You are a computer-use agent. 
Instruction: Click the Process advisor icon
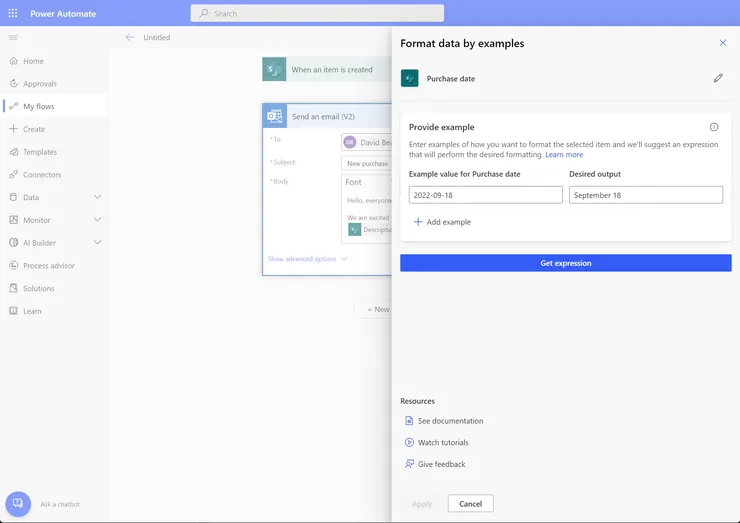(14, 265)
